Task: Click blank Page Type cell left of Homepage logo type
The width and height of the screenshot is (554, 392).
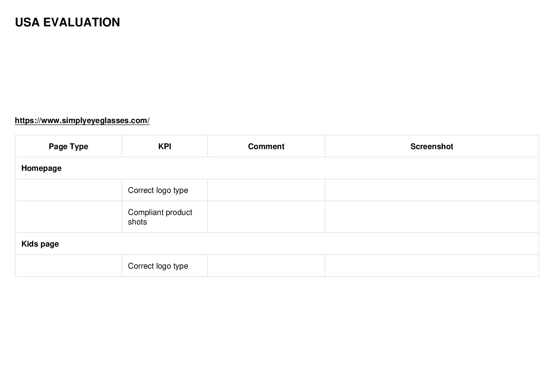Action: [68, 190]
